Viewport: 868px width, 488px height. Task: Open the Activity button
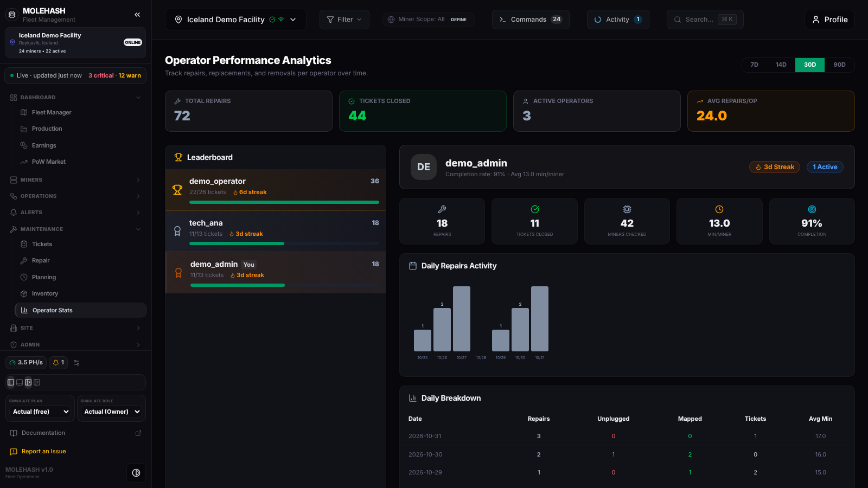618,20
